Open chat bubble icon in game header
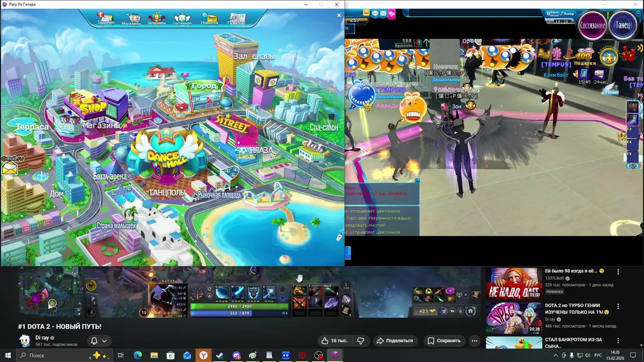644x362 pixels. point(375,14)
